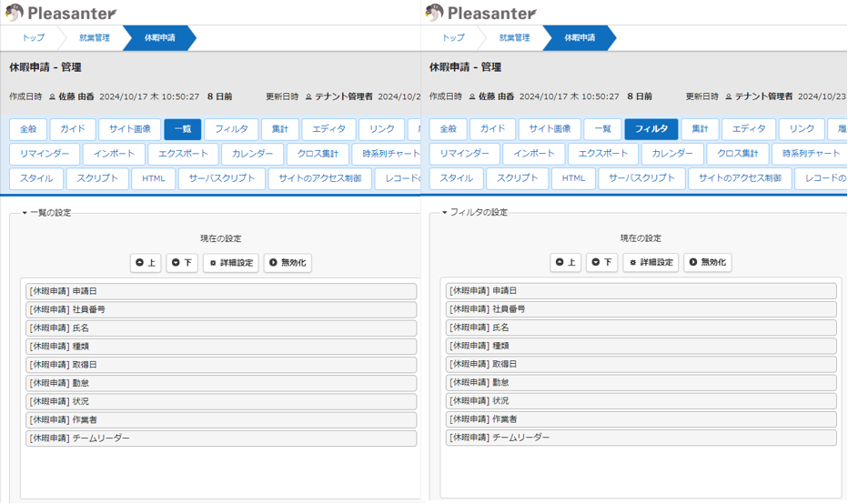Select チームリーダー item in the フィルタの設定 list
This screenshot has height=504, width=848.
(x=641, y=438)
